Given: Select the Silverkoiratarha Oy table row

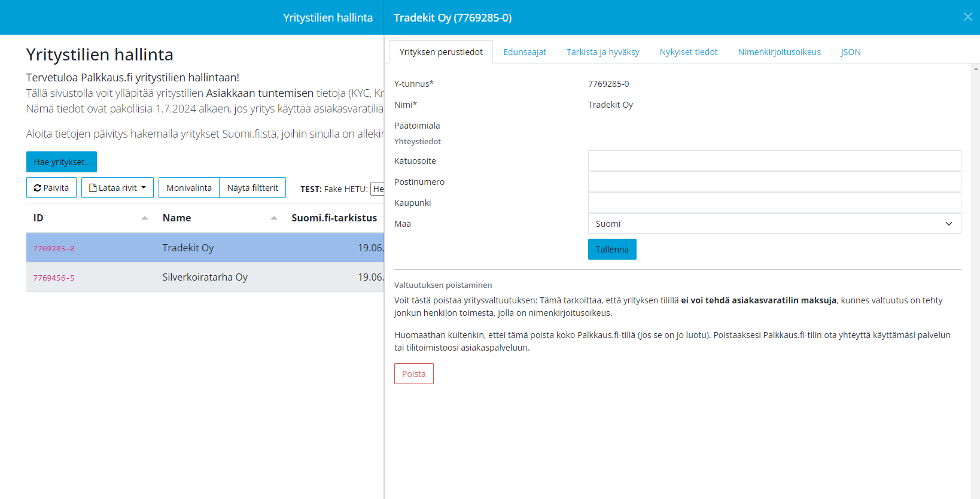Looking at the screenshot, I should (x=205, y=277).
